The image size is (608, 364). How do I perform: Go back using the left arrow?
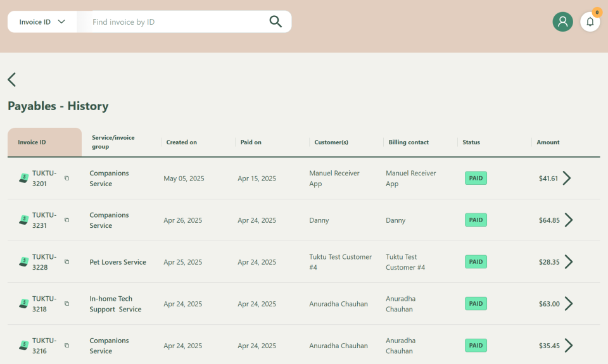[x=12, y=79]
